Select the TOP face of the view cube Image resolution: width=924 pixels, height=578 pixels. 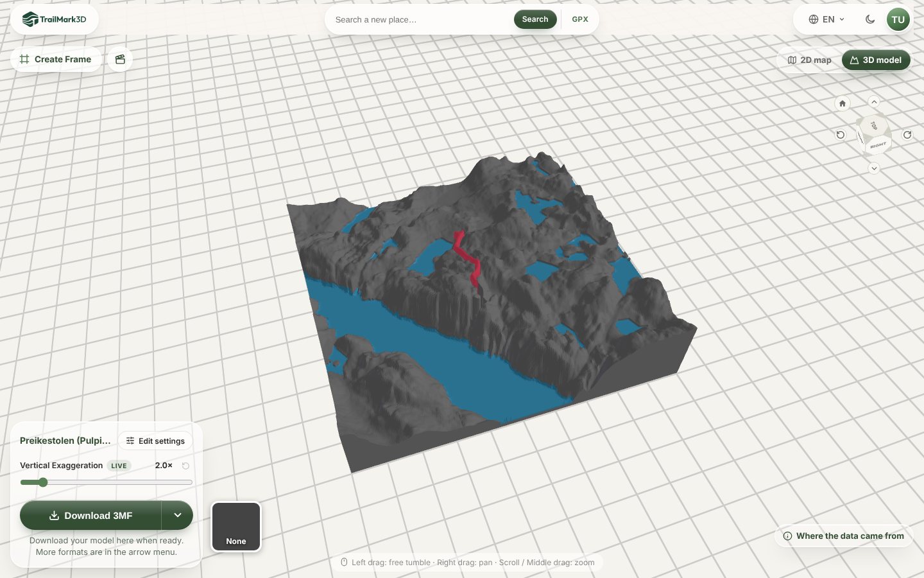[x=873, y=125]
